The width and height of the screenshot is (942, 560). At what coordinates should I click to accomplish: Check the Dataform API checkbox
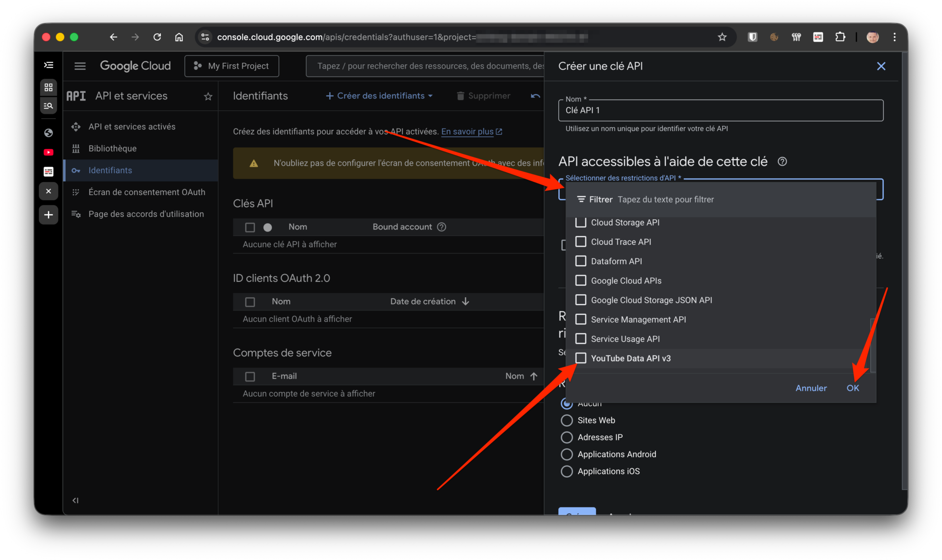580,261
